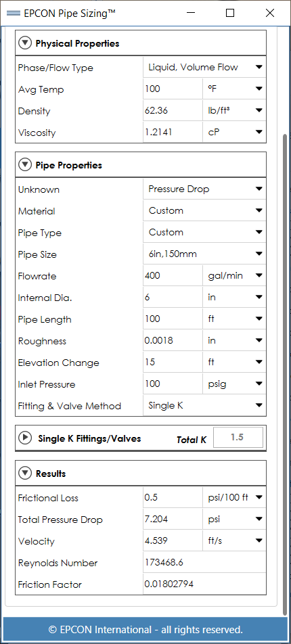
Task: Collapse the Physical Properties section
Action: coord(25,43)
